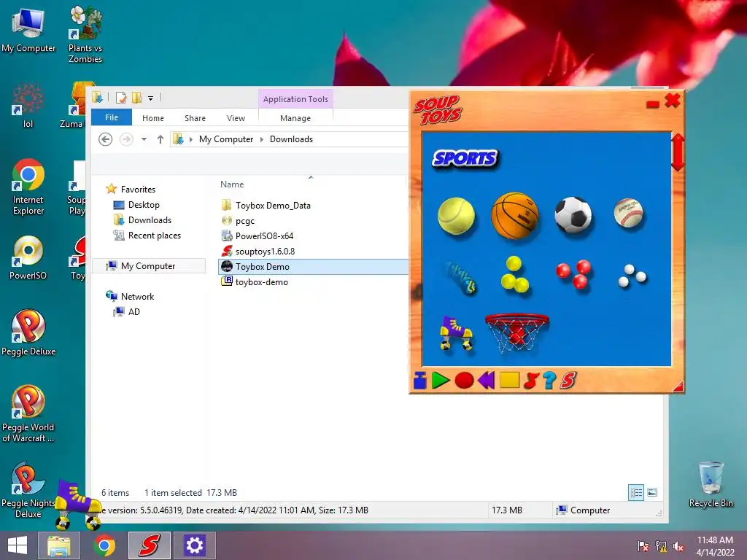The width and height of the screenshot is (747, 560).
Task: Choose the basketball hoop toy
Action: coord(517,332)
